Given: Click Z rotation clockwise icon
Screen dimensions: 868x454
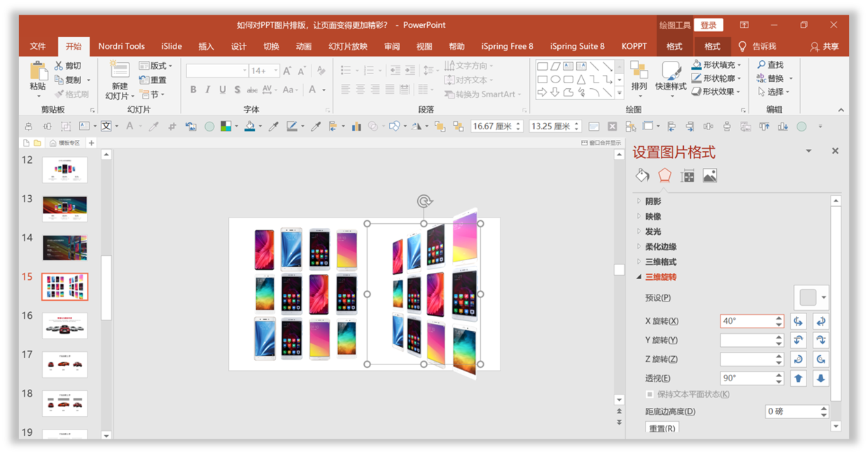Looking at the screenshot, I should [798, 359].
